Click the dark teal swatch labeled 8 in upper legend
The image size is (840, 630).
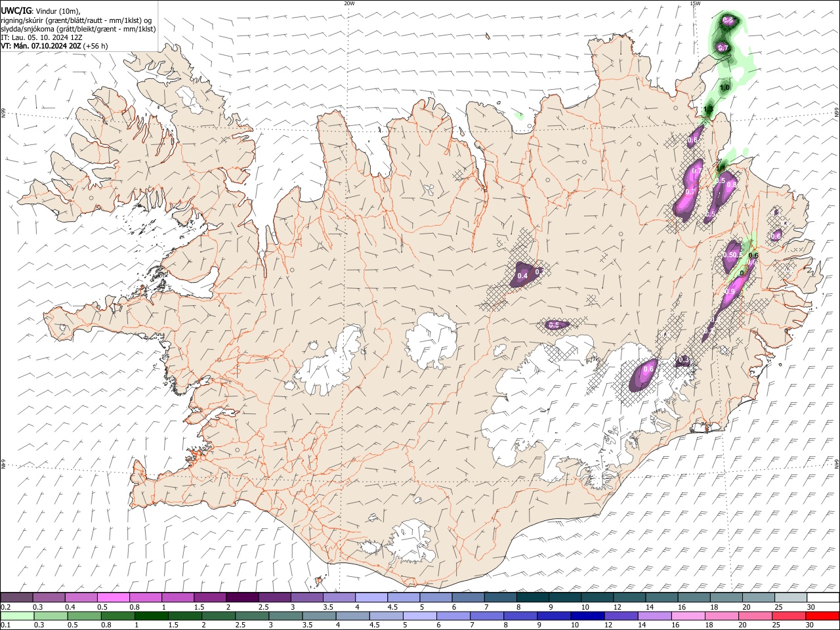point(532,597)
